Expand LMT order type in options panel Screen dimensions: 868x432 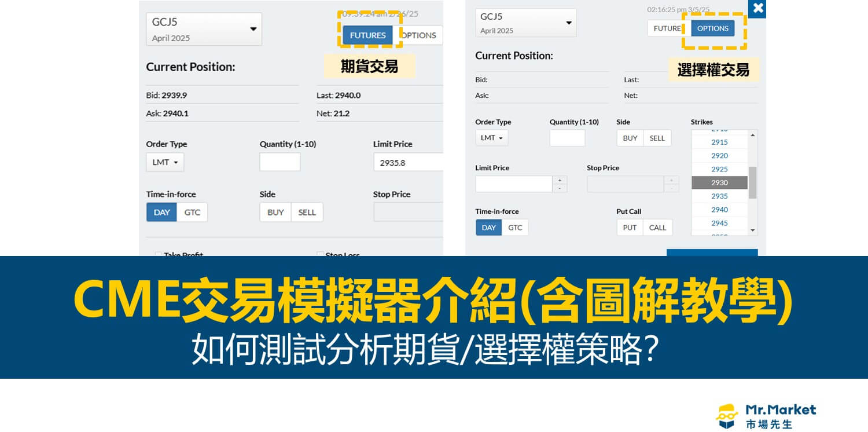pos(492,138)
